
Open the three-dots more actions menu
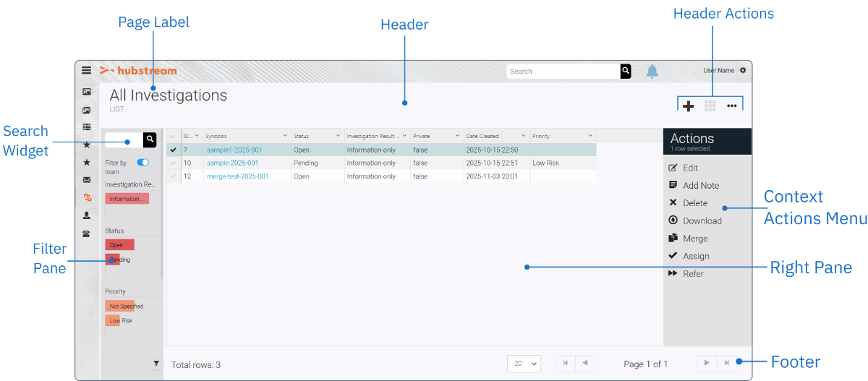[732, 106]
